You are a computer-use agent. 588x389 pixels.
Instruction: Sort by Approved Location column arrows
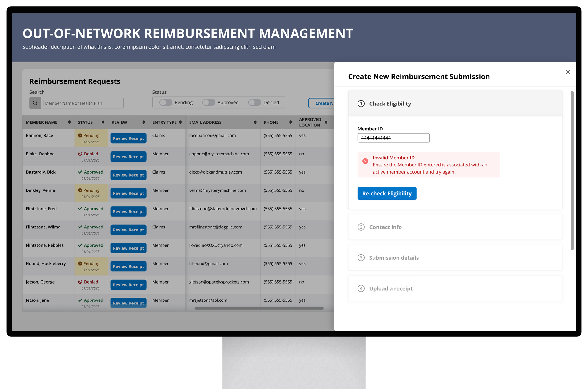[x=326, y=122]
